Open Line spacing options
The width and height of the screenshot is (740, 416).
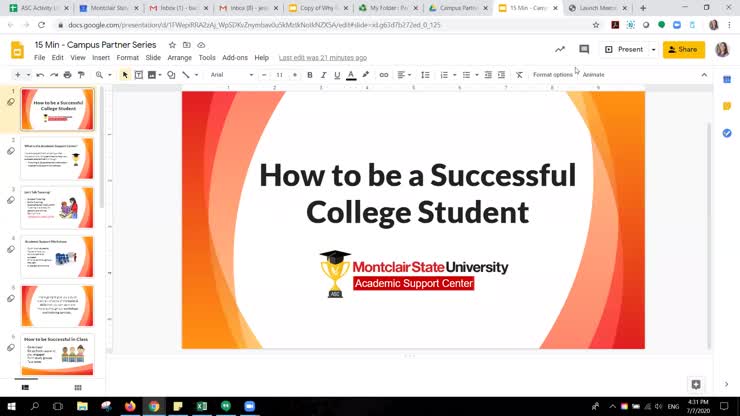click(x=425, y=75)
